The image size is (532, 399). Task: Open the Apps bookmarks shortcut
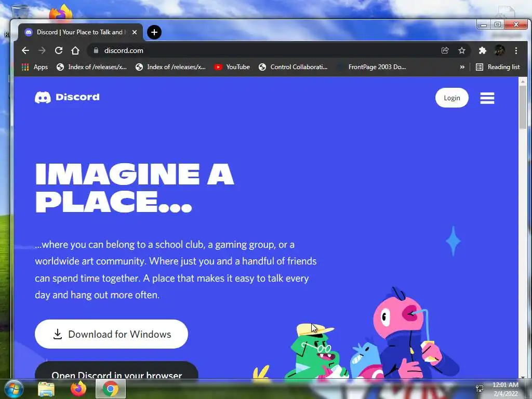click(x=35, y=67)
